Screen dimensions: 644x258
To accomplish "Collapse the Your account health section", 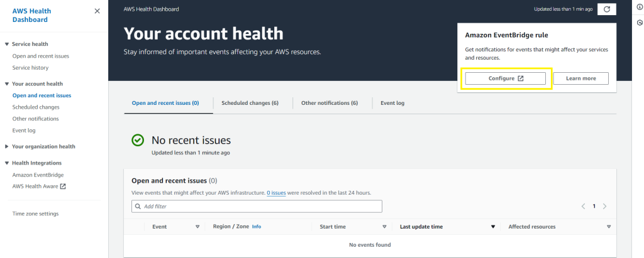I will 6,84.
